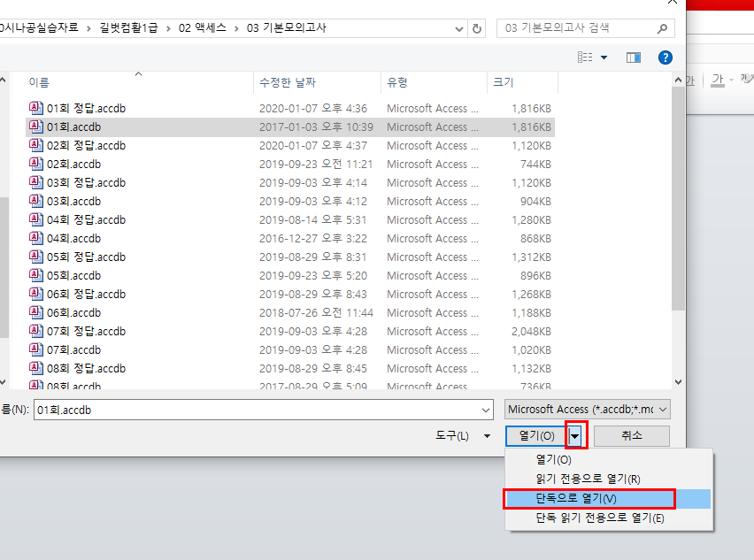Open the view options dropdown arrow
Screen dimensions: 754x560
tap(604, 58)
